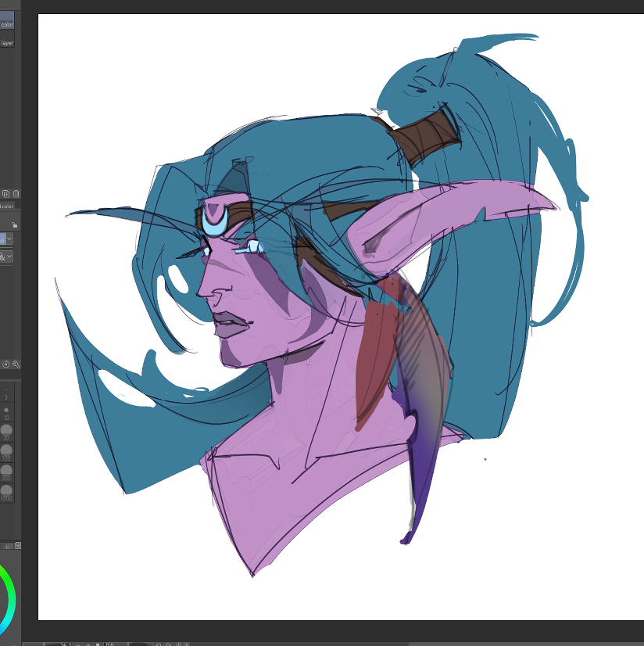
Task: Select the highlighted 'color' row at top
Action: click(7, 24)
